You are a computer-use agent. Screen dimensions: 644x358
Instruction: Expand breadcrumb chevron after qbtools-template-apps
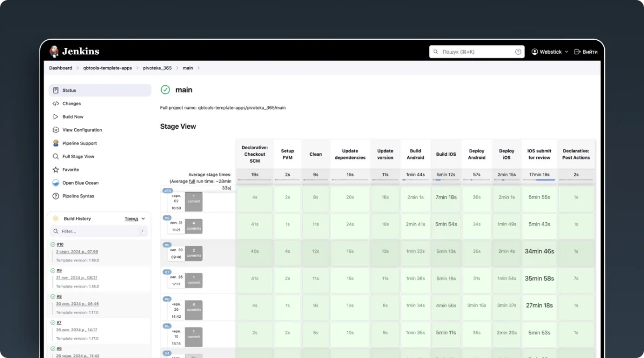(x=137, y=68)
